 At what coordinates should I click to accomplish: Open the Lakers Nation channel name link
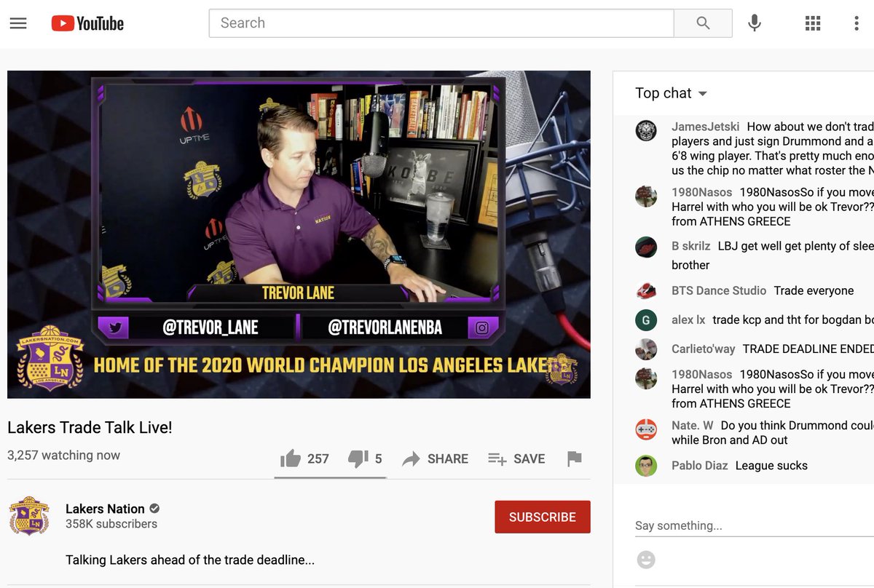coord(105,509)
